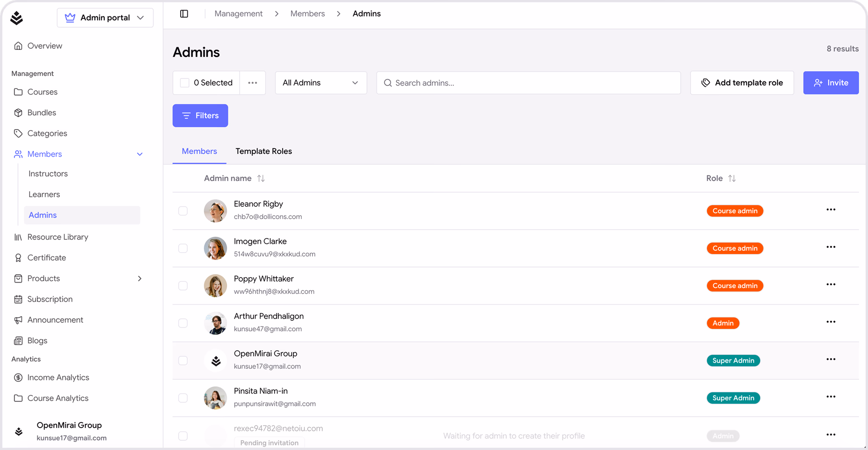Click the Announcement megaphone icon
This screenshot has width=868, height=450.
18,320
